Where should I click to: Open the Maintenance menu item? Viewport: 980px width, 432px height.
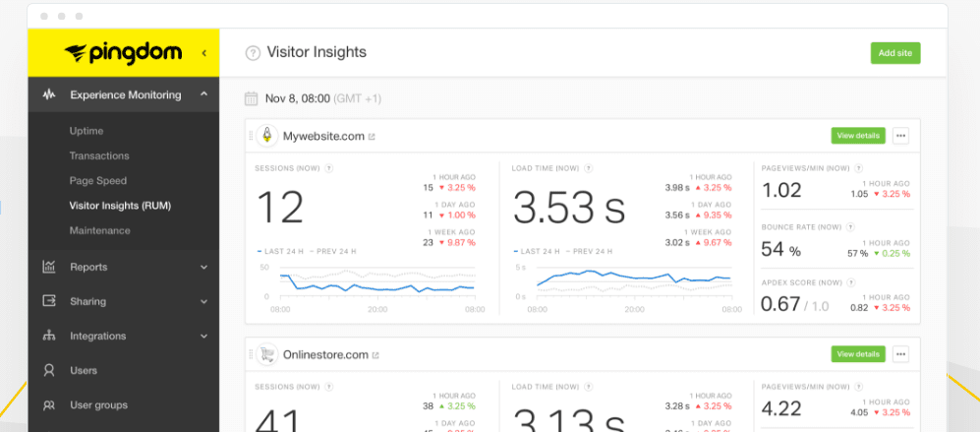click(x=100, y=230)
